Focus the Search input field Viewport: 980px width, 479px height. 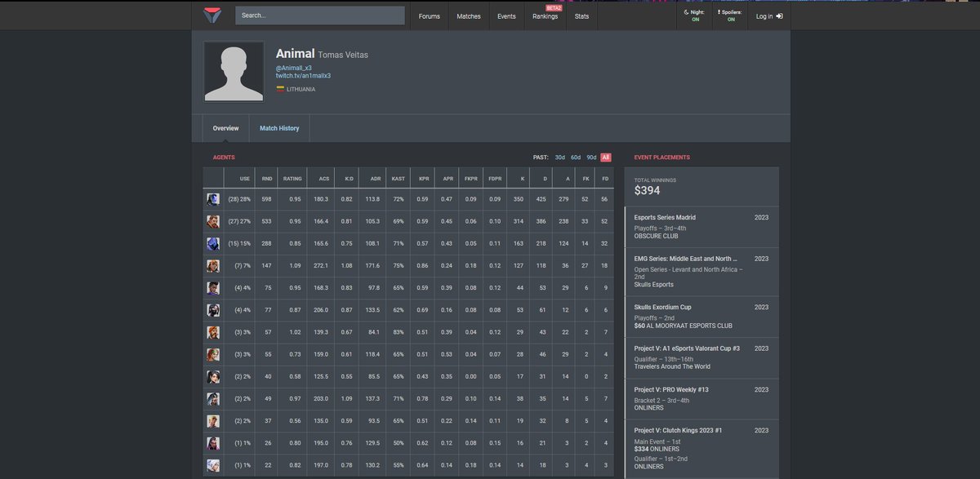coord(320,16)
